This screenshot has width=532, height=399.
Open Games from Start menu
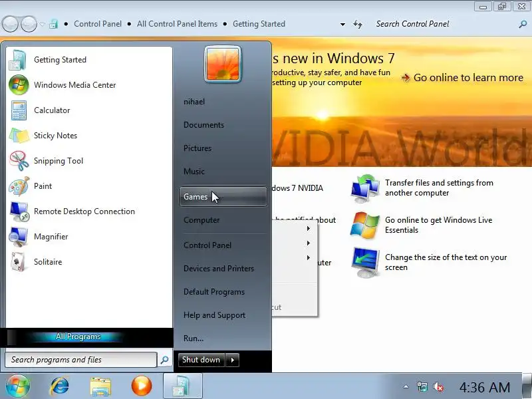(223, 196)
